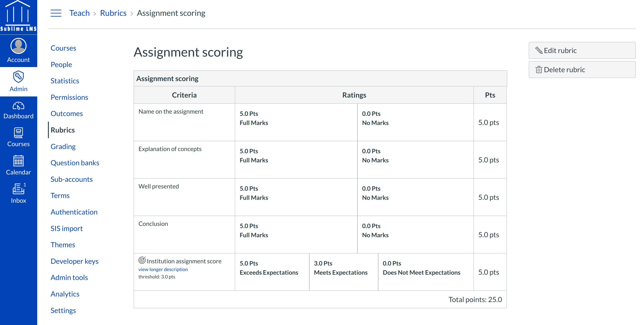644x325 pixels.
Task: Click the threshold: 3.0 pts text
Action: tap(157, 276)
